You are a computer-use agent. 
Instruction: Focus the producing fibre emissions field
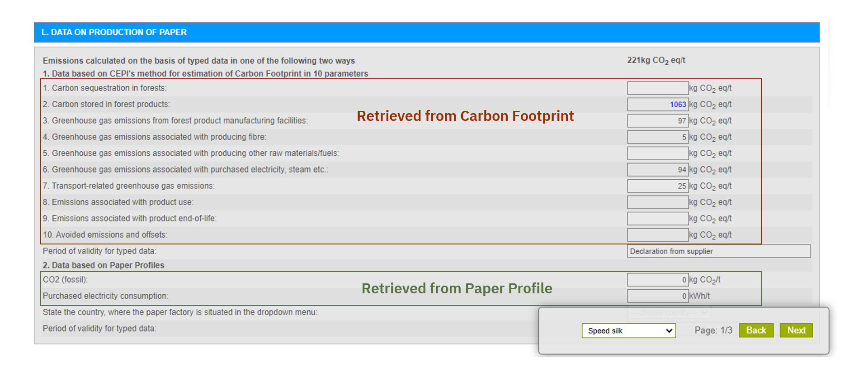(x=657, y=137)
